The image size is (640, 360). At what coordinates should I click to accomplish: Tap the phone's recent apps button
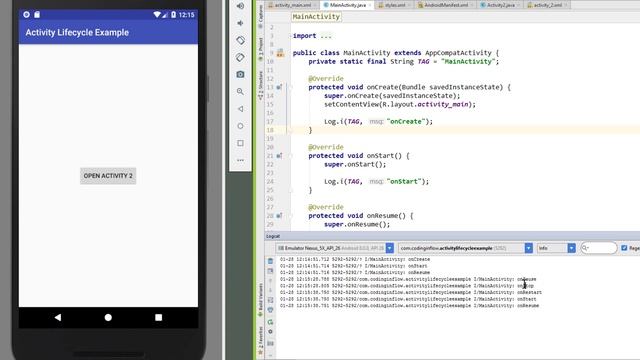[x=158, y=317]
